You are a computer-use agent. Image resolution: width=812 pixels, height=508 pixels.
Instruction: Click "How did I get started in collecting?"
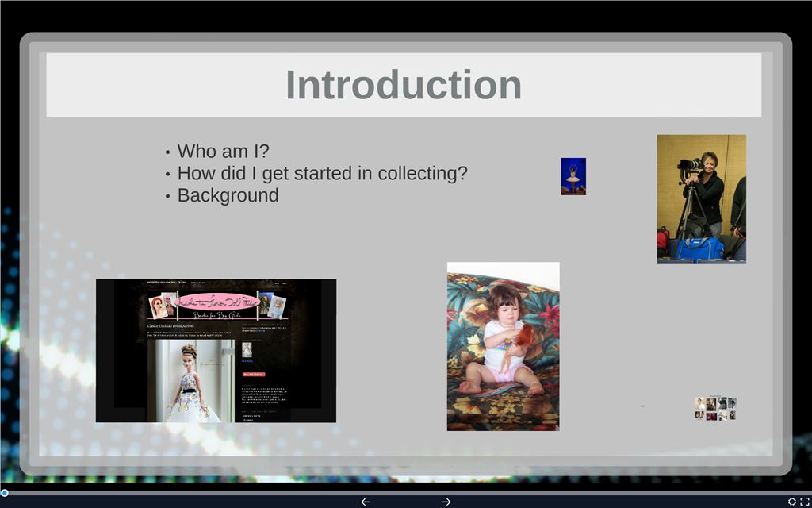coord(322,173)
